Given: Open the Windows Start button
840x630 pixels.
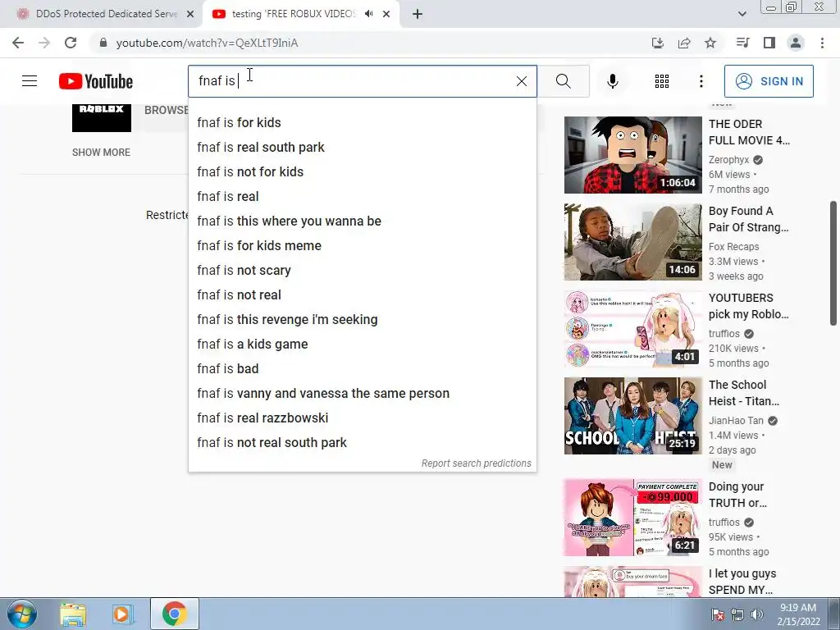Looking at the screenshot, I should point(21,614).
